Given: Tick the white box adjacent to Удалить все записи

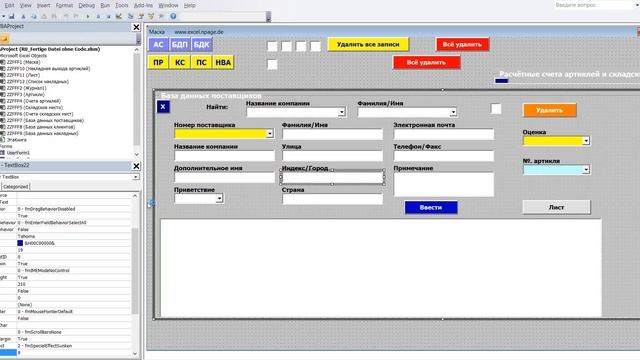Looking at the screenshot, I should coord(316,46).
